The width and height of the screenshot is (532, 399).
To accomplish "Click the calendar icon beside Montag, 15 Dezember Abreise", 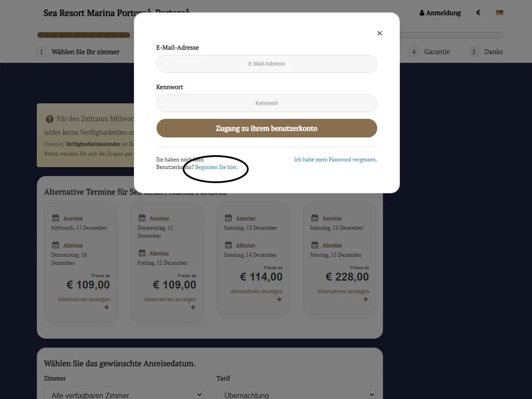I will (x=315, y=245).
